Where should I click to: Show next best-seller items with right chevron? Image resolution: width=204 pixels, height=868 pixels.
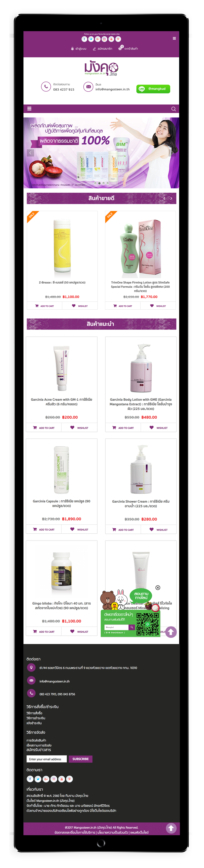[171, 198]
